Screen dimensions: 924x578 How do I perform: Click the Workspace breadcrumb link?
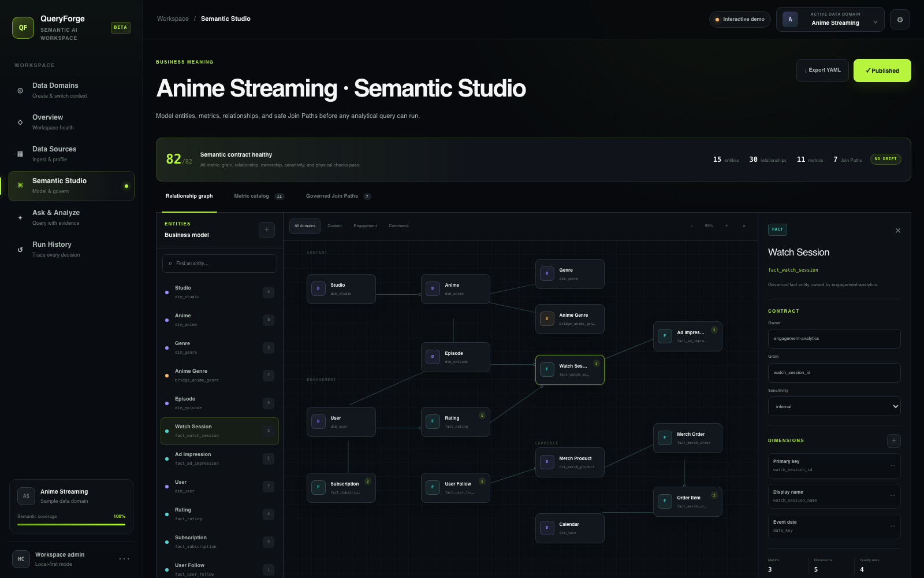pos(173,19)
